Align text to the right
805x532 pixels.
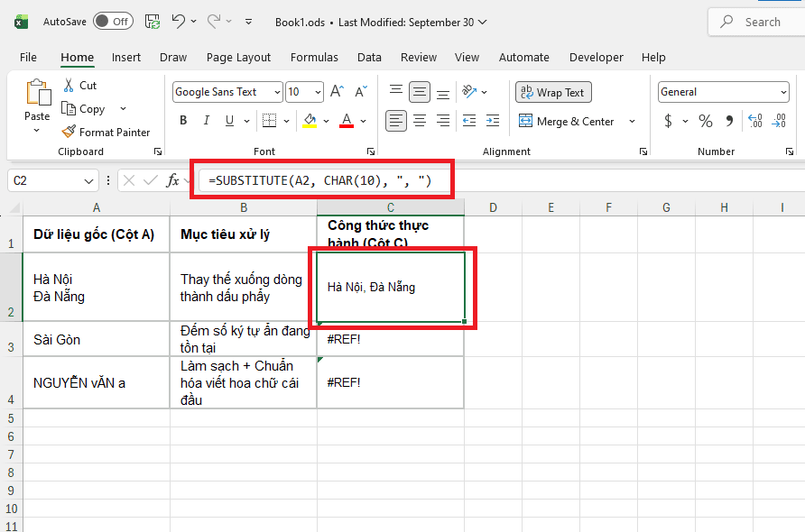tap(443, 121)
